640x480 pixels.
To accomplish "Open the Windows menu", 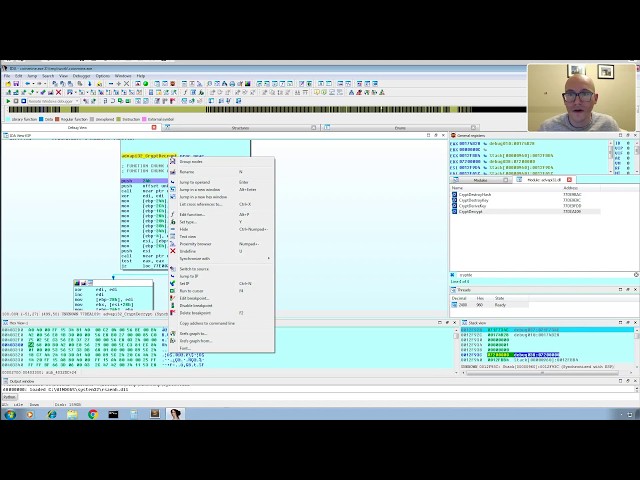I will (123, 76).
